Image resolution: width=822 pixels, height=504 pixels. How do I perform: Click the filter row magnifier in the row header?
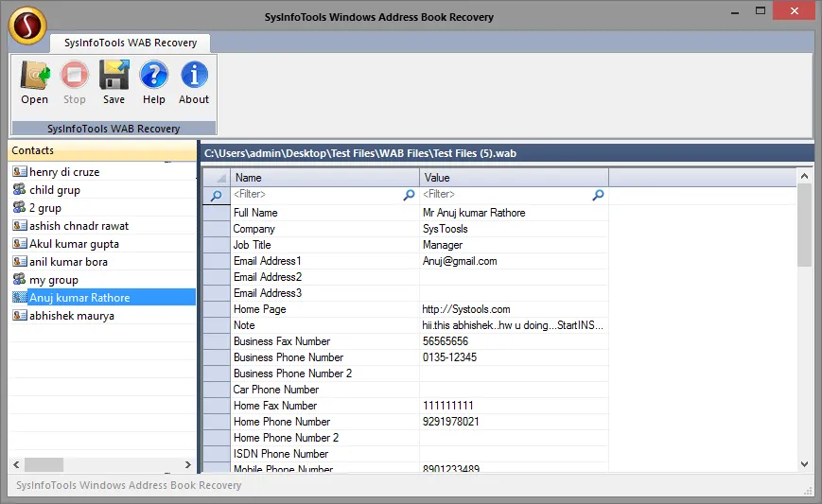tap(216, 196)
